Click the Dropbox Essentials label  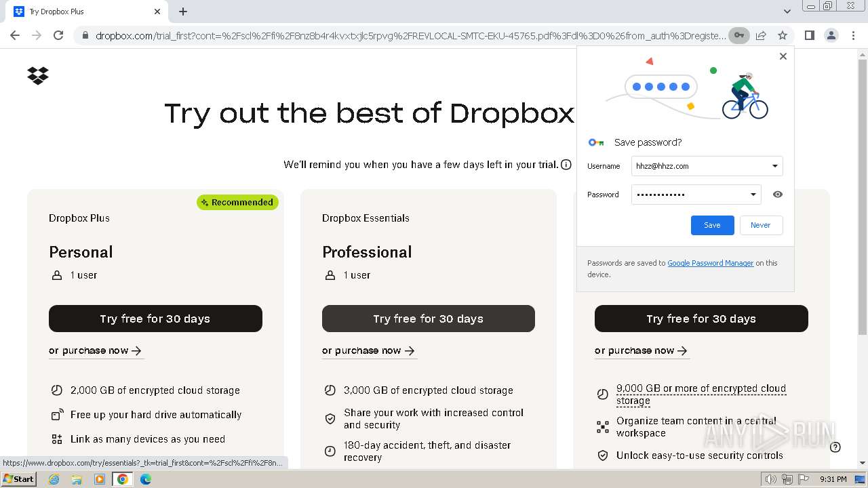tap(366, 218)
